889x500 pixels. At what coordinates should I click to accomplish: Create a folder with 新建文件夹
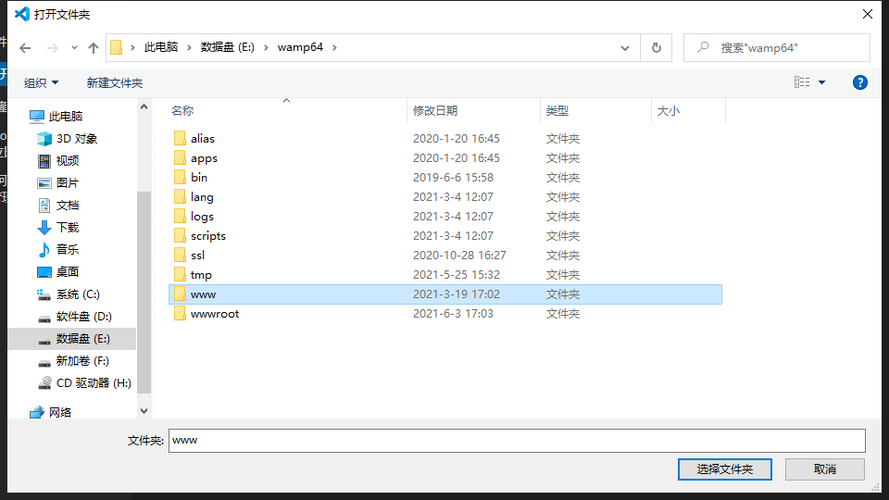click(x=115, y=83)
